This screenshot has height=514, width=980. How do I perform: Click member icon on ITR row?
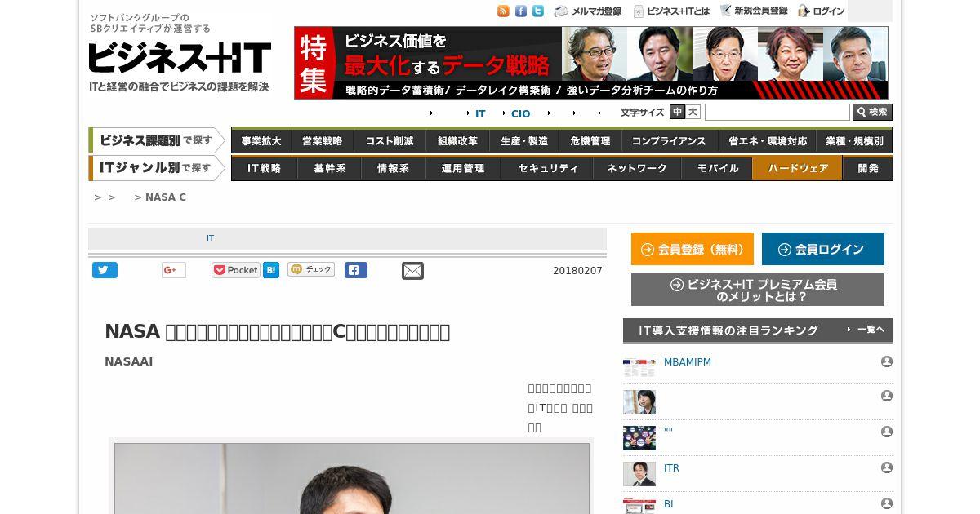887,467
